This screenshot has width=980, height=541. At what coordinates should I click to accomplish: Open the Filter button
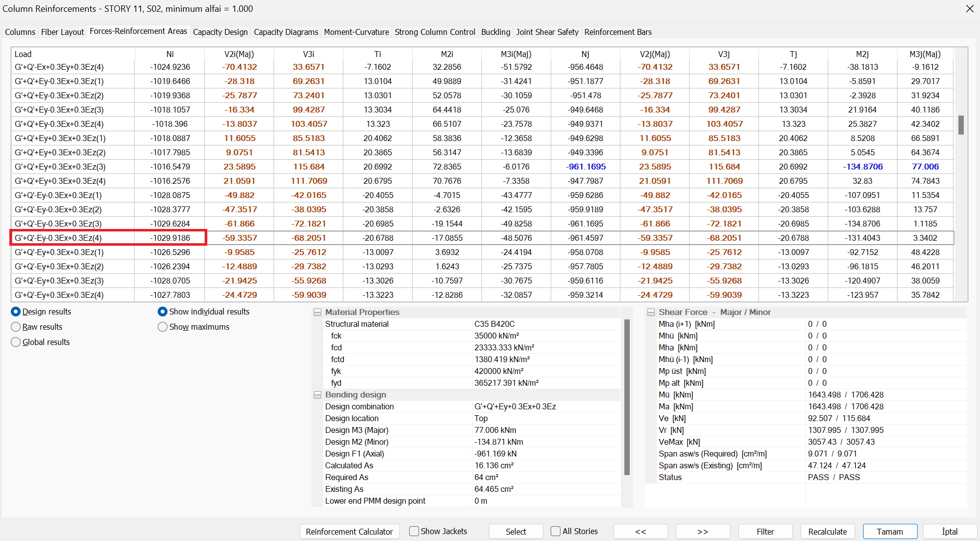click(765, 532)
